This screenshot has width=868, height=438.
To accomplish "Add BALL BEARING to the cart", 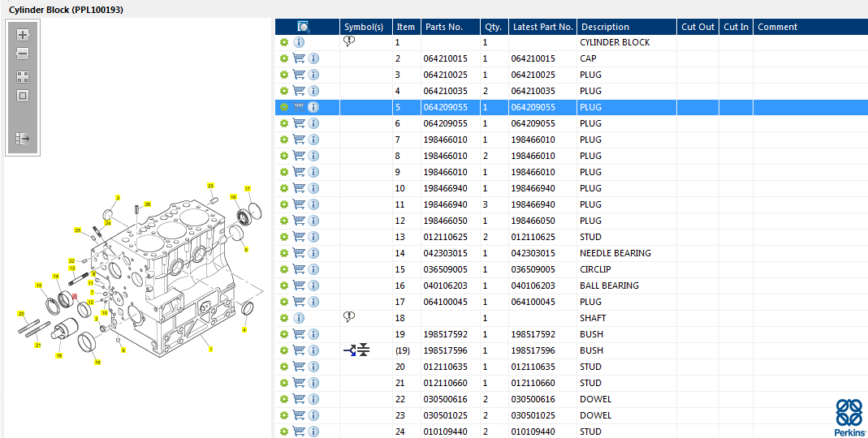I will click(x=299, y=286).
